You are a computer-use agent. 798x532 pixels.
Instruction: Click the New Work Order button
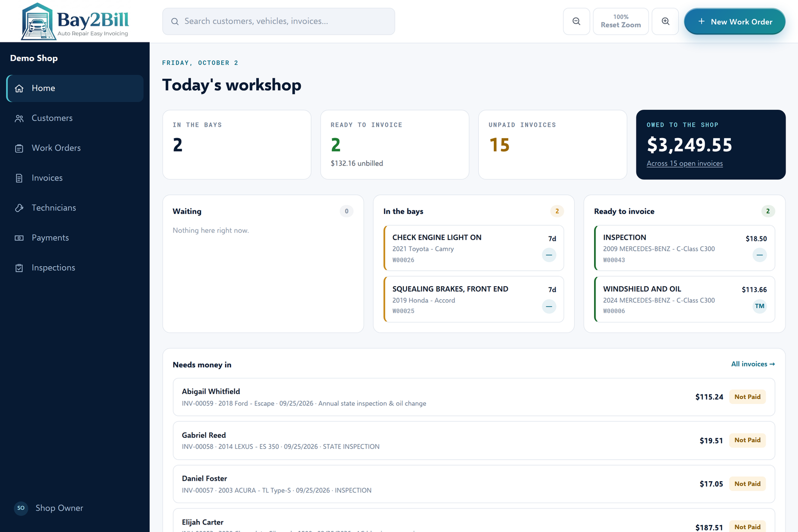coord(735,21)
